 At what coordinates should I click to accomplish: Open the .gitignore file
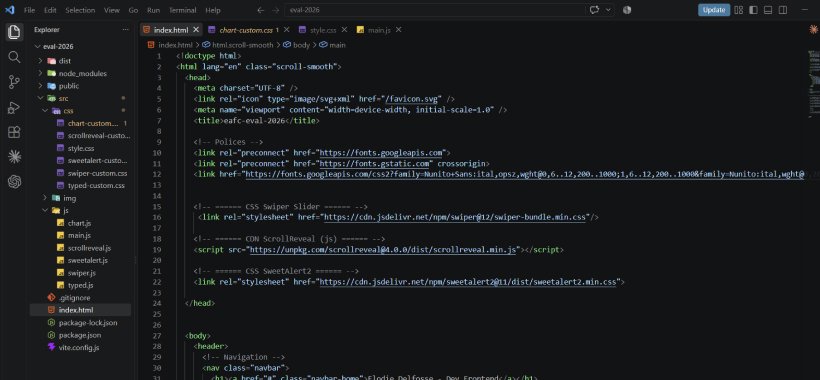[74, 297]
